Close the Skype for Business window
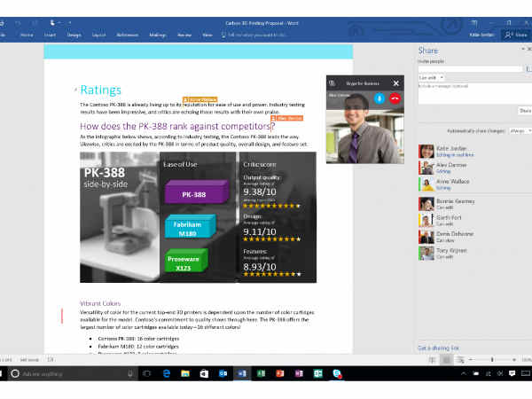This screenshot has height=399, width=532. 395,82
